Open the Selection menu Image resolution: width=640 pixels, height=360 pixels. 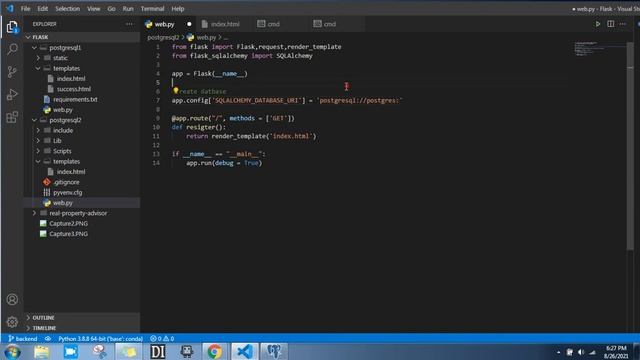[67, 9]
